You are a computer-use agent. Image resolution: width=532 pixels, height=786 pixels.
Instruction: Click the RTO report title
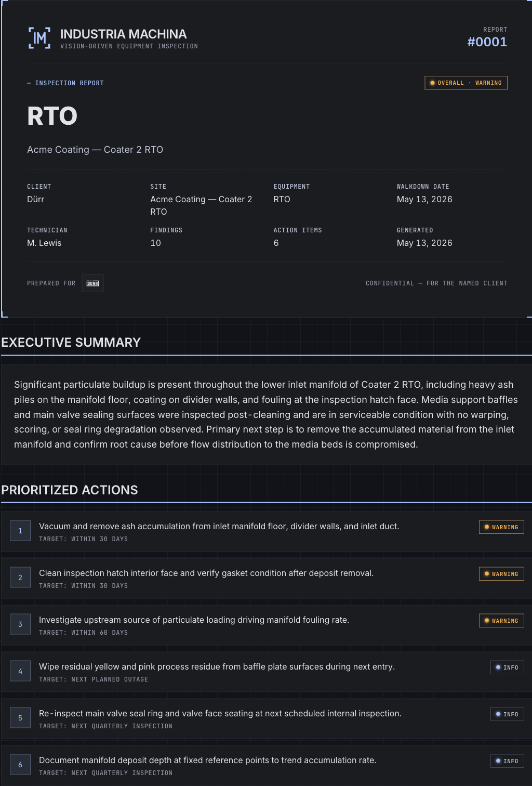(52, 116)
